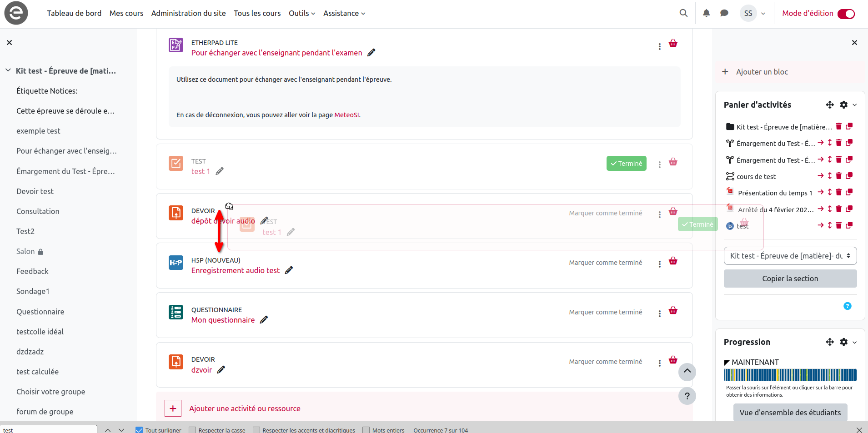
Task: Collapse the 'Kit test - Épreuve' course index section
Action: [x=8, y=70]
